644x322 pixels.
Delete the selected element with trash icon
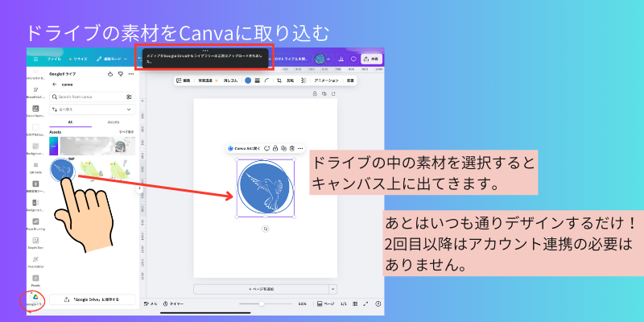coord(291,148)
